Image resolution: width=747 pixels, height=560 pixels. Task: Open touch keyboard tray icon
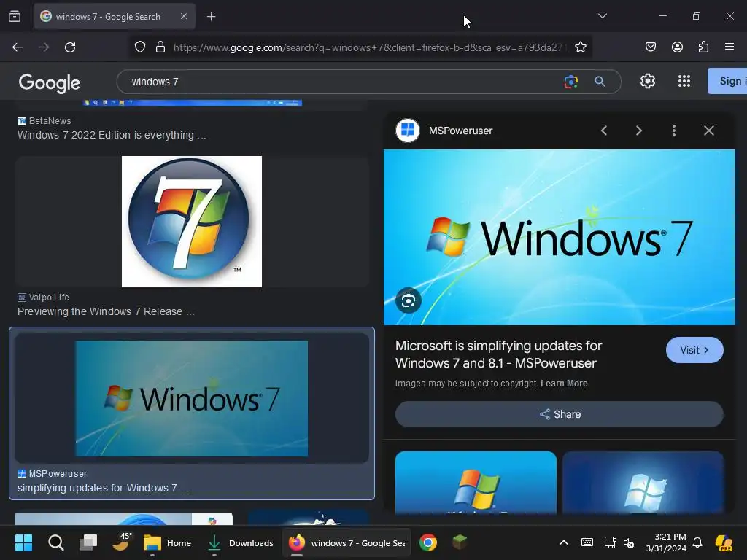click(x=587, y=542)
